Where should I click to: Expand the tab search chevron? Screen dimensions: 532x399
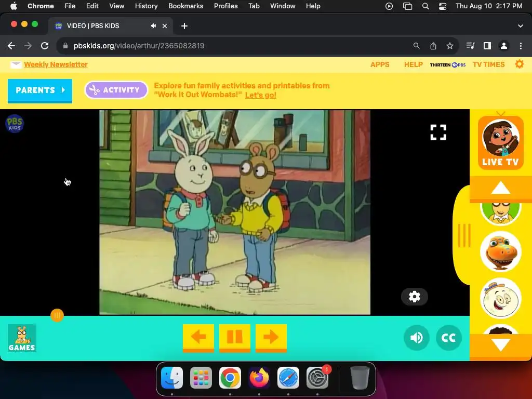[520, 26]
